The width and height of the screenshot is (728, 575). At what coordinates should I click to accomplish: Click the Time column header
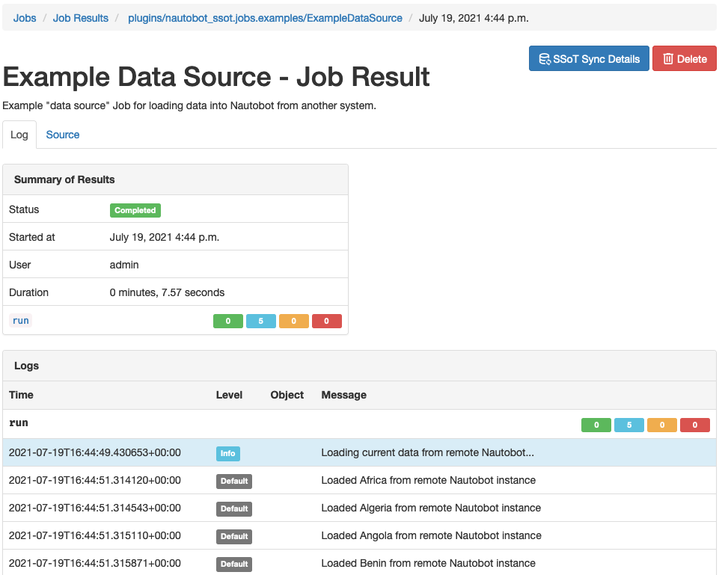click(21, 395)
